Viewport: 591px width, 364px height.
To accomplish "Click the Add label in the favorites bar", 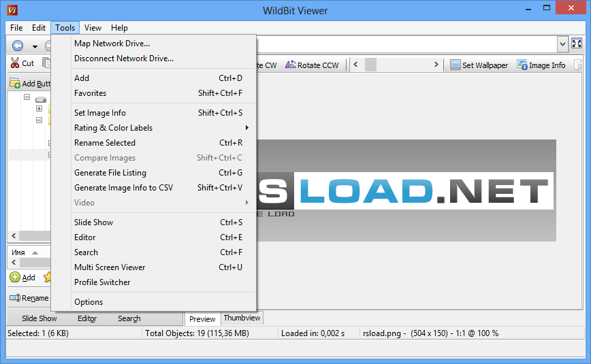I will tap(29, 278).
